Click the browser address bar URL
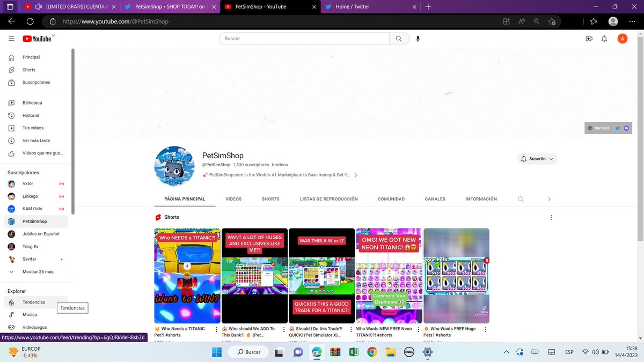The width and height of the screenshot is (644, 362). [x=115, y=21]
